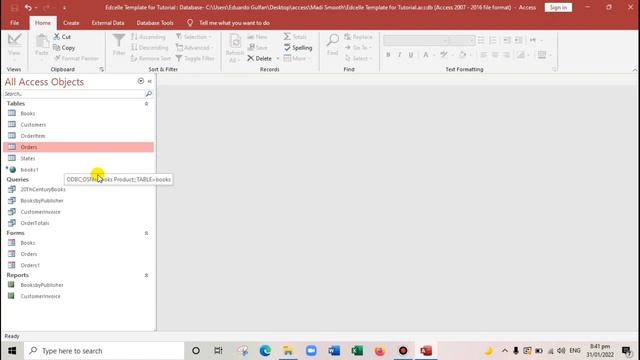This screenshot has height=360, width=640.
Task: Toggle Bold text formatting
Action: 388,55
